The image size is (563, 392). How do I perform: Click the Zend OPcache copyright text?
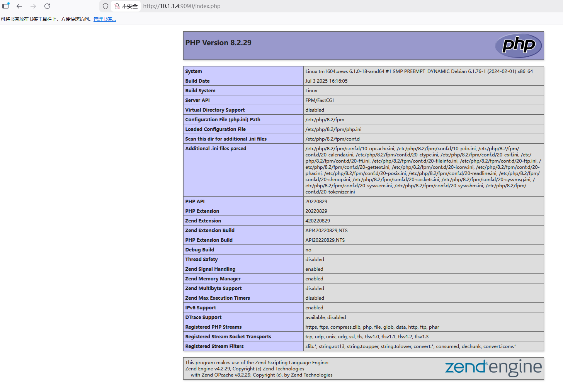(x=261, y=375)
